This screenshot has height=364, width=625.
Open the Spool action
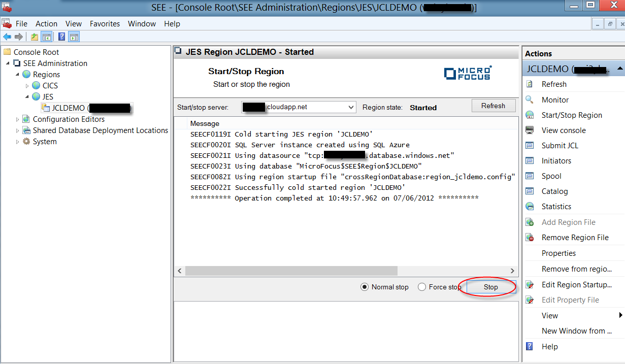tap(551, 176)
